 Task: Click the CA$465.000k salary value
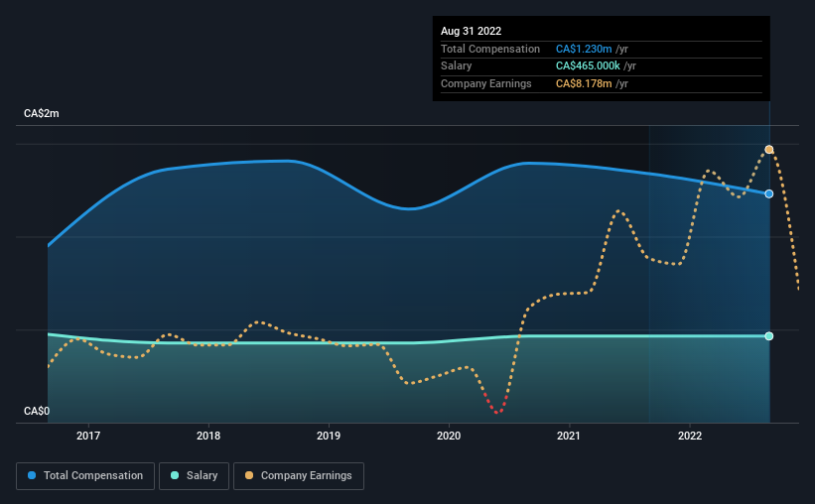[588, 66]
